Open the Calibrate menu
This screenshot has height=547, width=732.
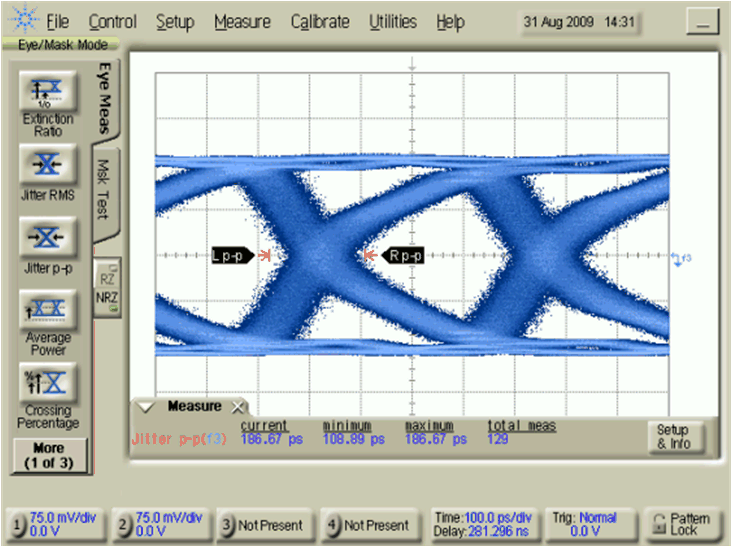pyautogui.click(x=320, y=22)
